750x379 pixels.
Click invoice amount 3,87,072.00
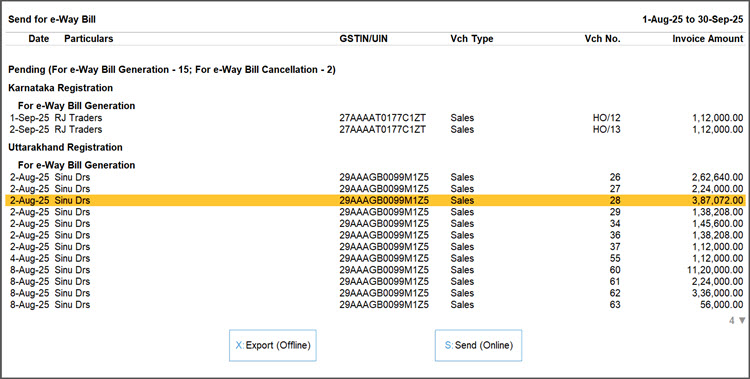[717, 200]
